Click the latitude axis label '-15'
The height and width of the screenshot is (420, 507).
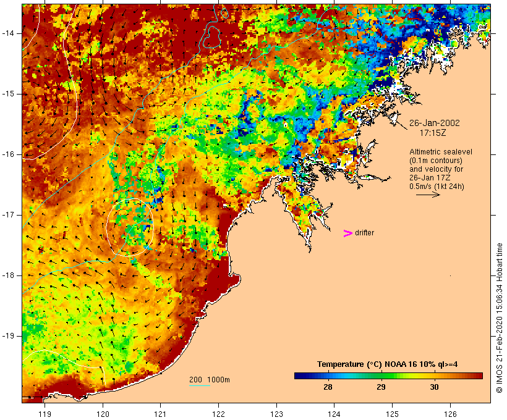coord(7,94)
